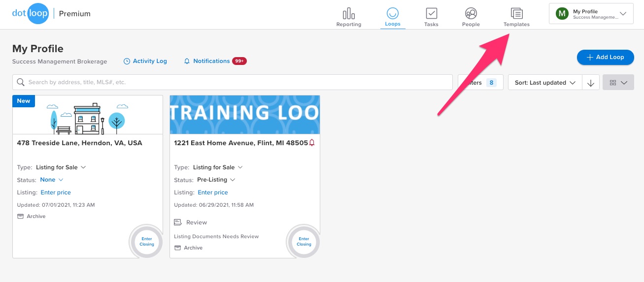Expand the Sort: Last updated dropdown

544,83
